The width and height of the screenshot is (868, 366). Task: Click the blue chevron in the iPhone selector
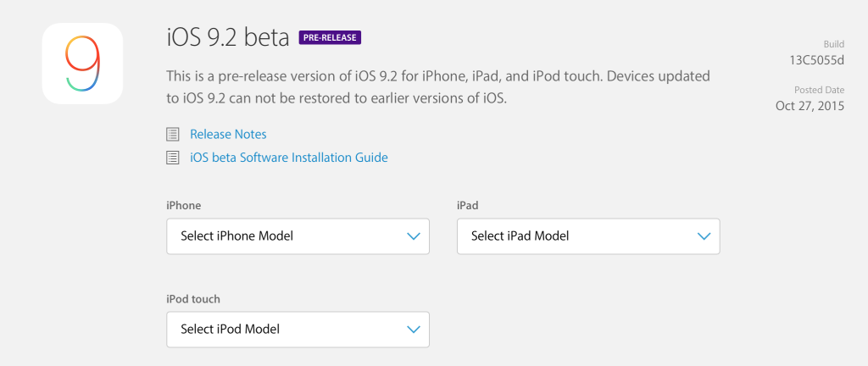tap(413, 236)
